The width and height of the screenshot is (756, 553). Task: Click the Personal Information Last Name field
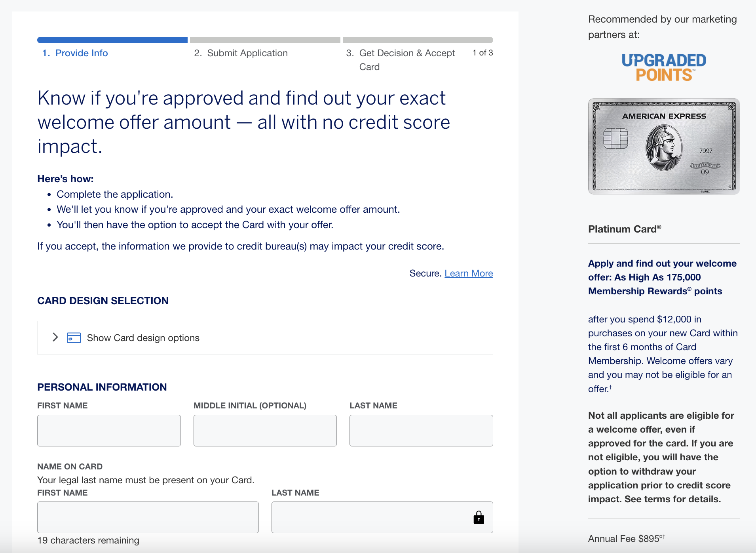coord(421,431)
